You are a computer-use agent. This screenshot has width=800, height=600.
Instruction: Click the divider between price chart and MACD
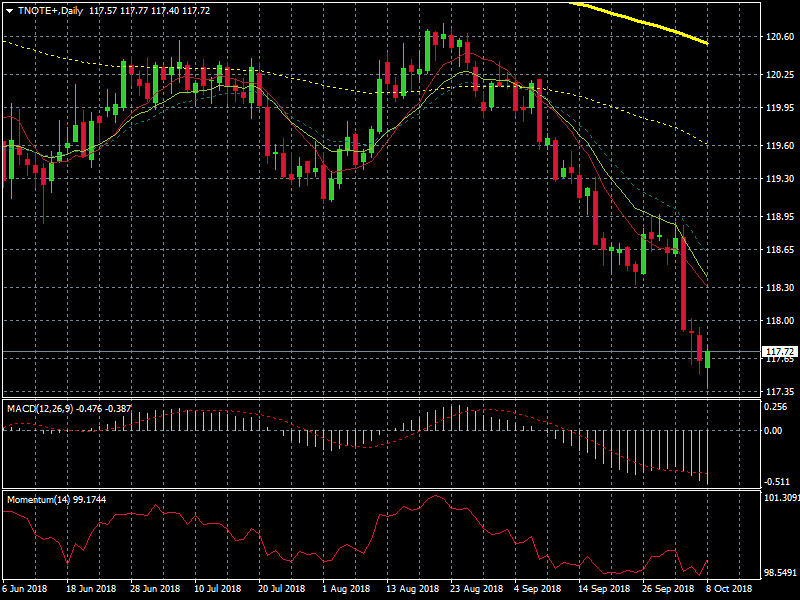coord(380,399)
